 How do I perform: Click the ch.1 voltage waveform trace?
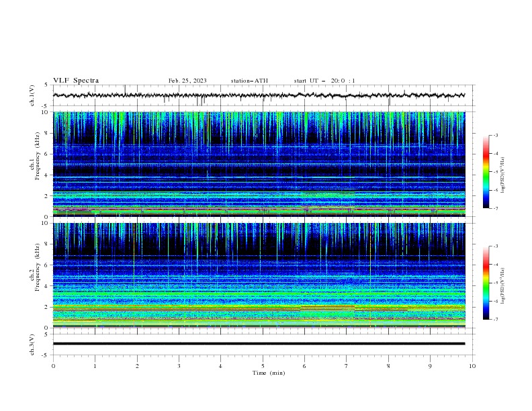tap(259, 95)
